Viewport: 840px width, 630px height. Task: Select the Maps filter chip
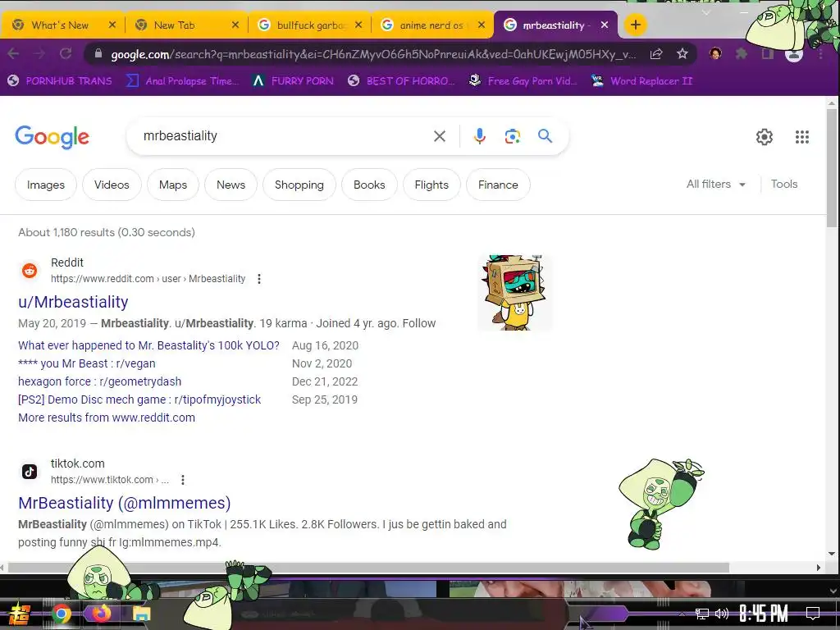(172, 185)
